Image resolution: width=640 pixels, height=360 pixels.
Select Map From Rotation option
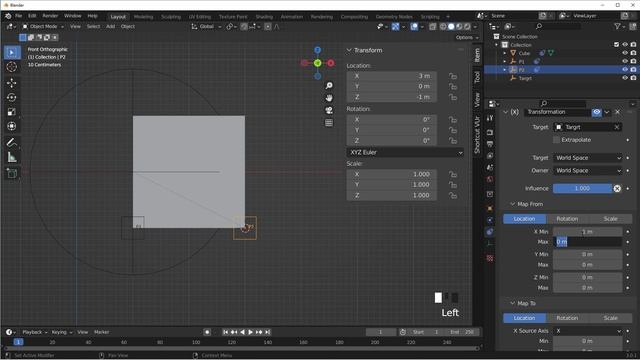pos(567,219)
